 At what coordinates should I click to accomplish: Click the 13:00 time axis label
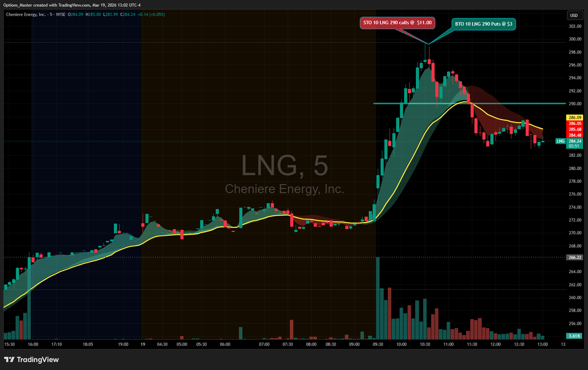point(542,344)
